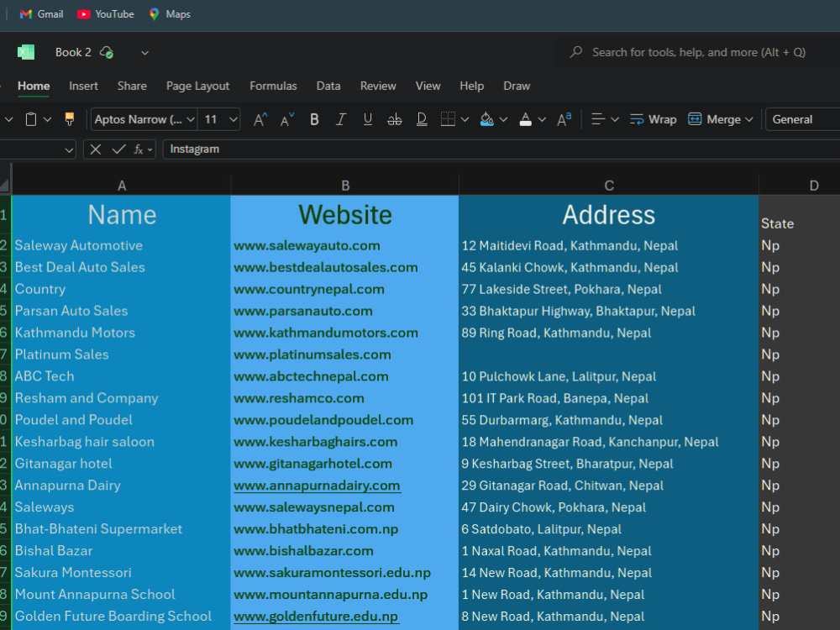Select the Format Painter tool
This screenshot has height=630, width=840.
click(69, 119)
